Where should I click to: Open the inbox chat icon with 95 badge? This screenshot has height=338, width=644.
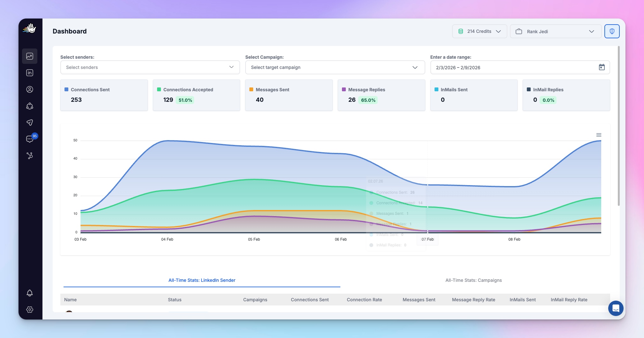pos(30,139)
